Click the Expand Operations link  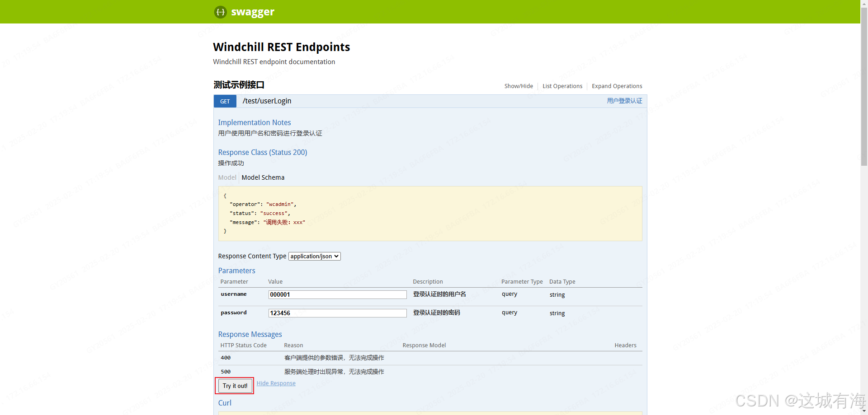(x=617, y=86)
